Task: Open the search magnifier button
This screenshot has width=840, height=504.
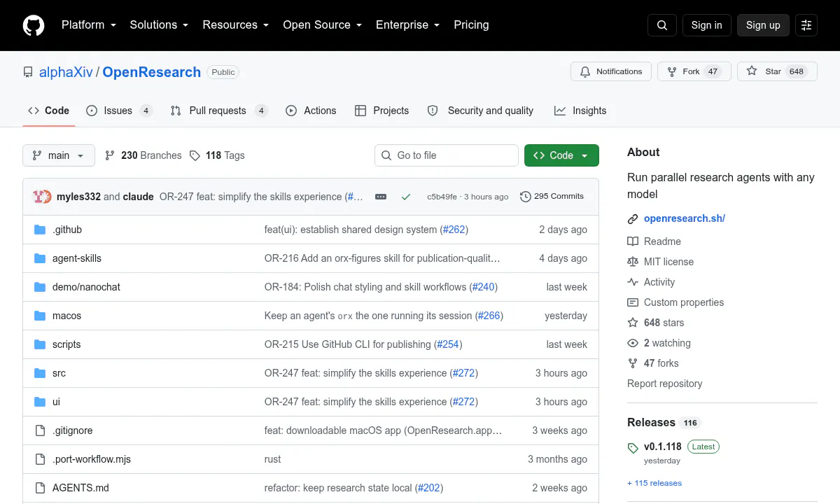Action: (662, 25)
